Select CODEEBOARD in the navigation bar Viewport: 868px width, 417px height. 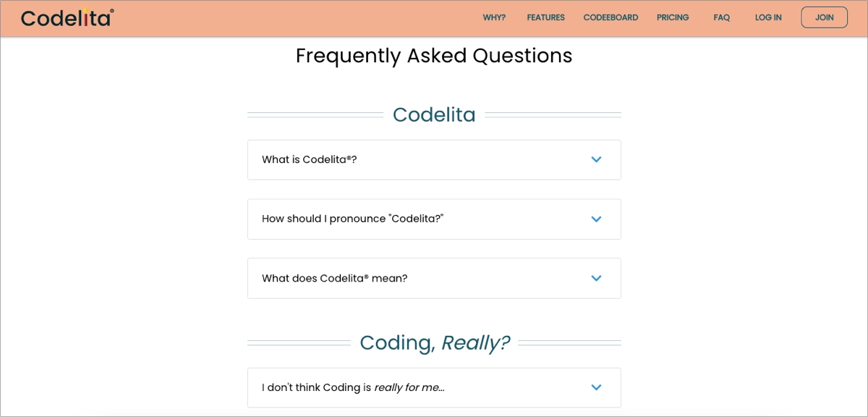(x=610, y=17)
